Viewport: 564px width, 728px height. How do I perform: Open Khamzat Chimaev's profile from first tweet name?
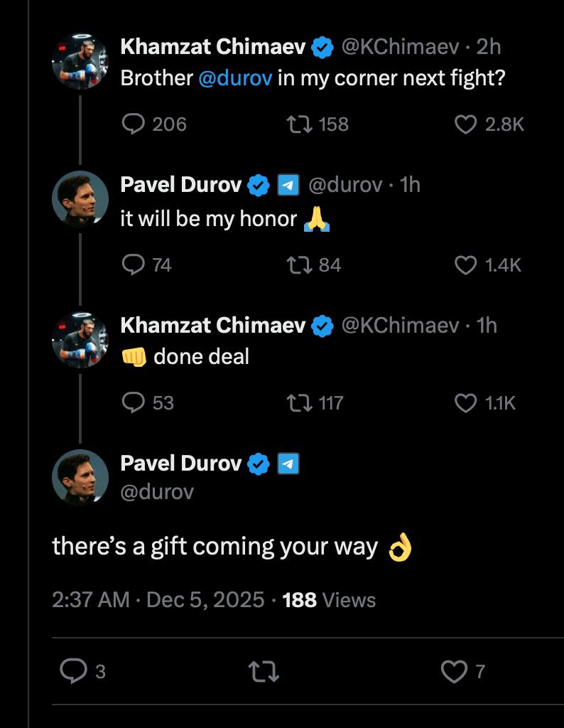212,47
